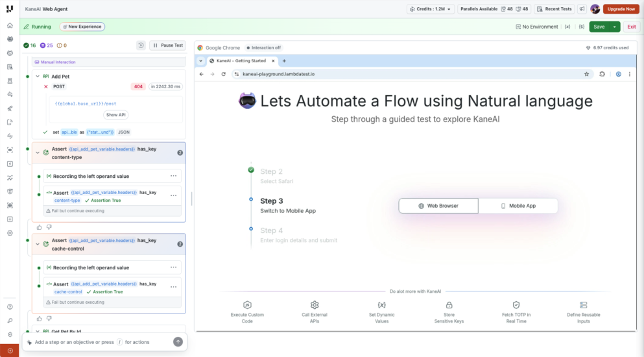Open a new tab with the plus button

point(284,61)
